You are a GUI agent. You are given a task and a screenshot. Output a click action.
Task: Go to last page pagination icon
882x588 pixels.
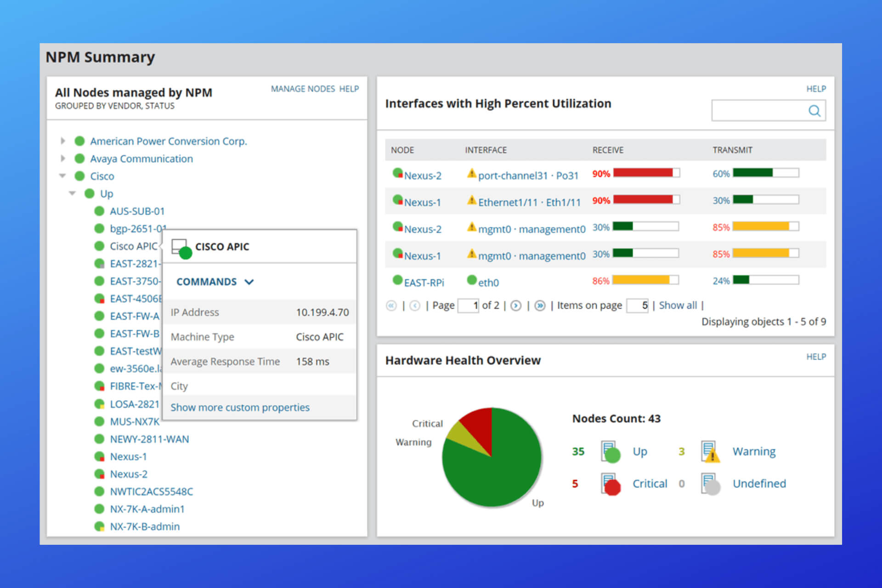[x=540, y=305]
